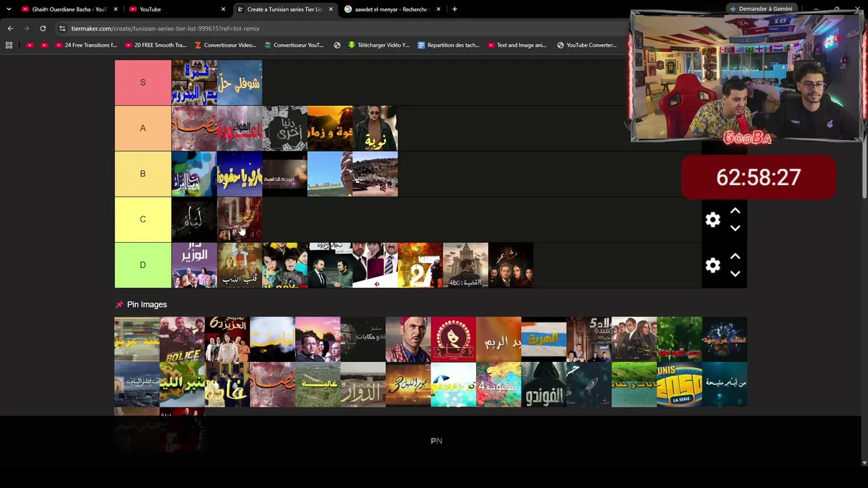This screenshot has width=868, height=488.
Task: Select the 'الهربة' thumbnail in image pool
Action: [x=544, y=339]
